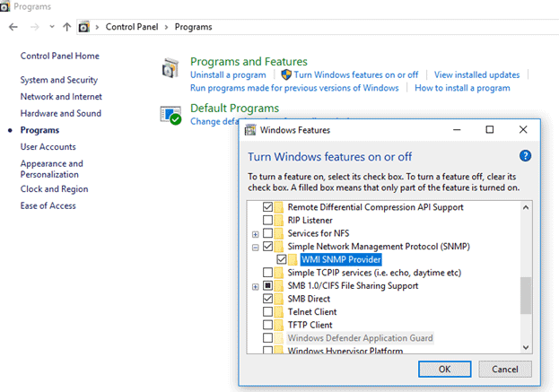This screenshot has width=559, height=392.
Task: Click the folder icon beside WMI SNMP Provider
Action: pos(293,259)
